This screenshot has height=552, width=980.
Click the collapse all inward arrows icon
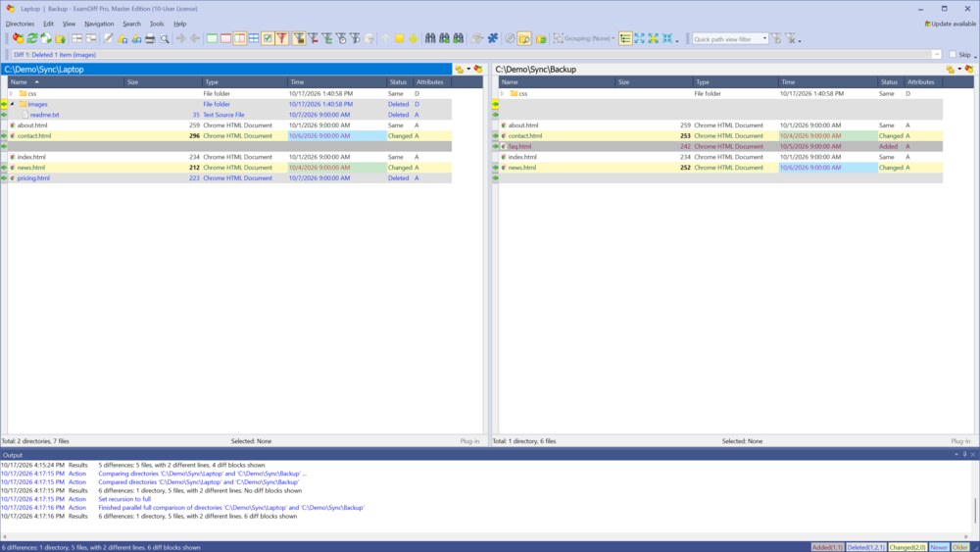(666, 39)
